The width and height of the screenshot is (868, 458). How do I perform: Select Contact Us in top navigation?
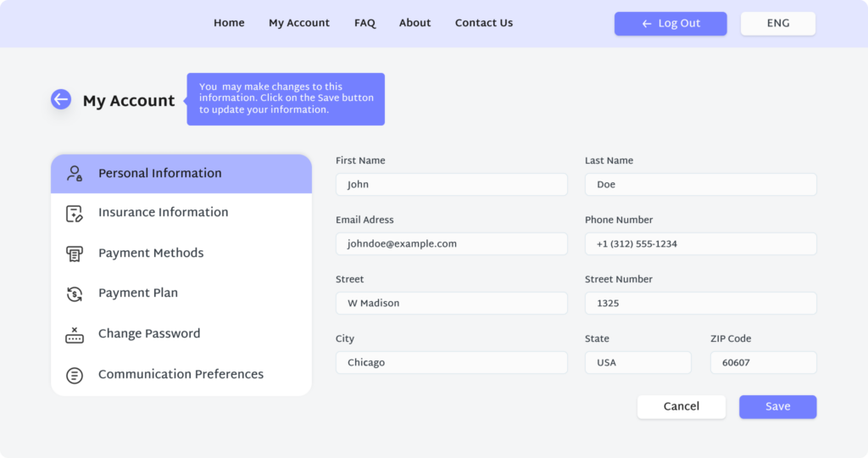(x=483, y=23)
